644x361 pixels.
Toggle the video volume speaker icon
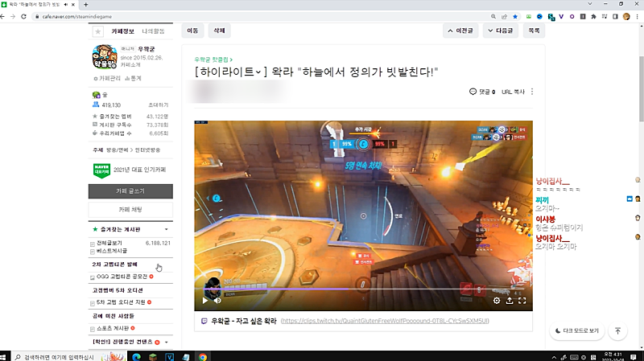click(217, 301)
